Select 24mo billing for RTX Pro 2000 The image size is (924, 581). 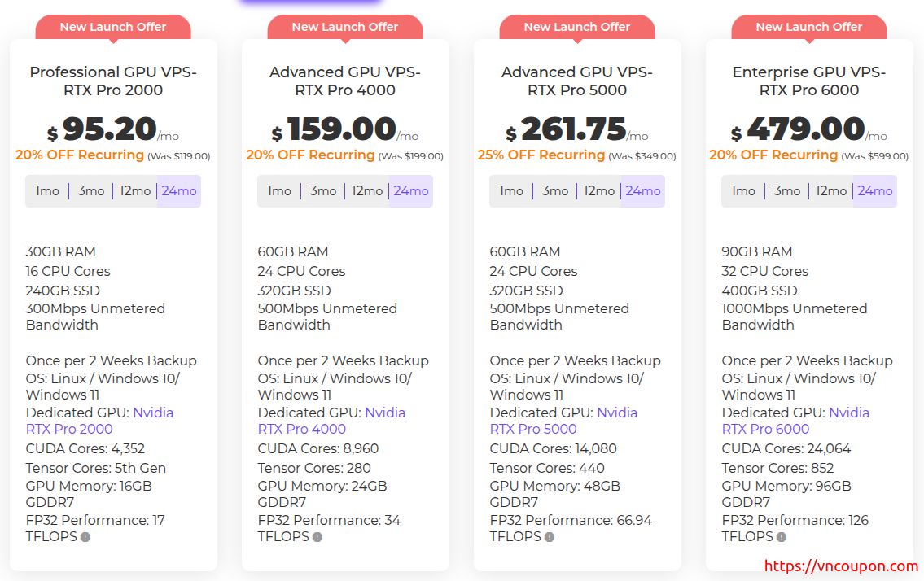(x=179, y=191)
